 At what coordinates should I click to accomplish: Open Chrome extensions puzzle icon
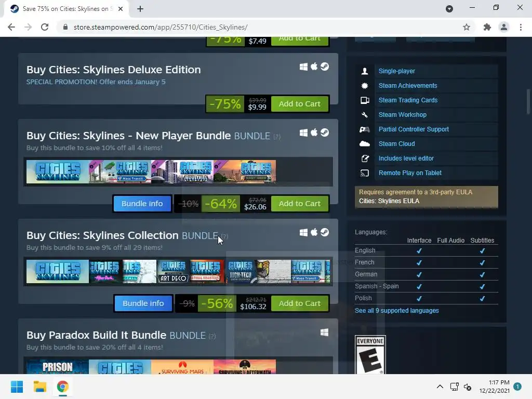pyautogui.click(x=487, y=27)
